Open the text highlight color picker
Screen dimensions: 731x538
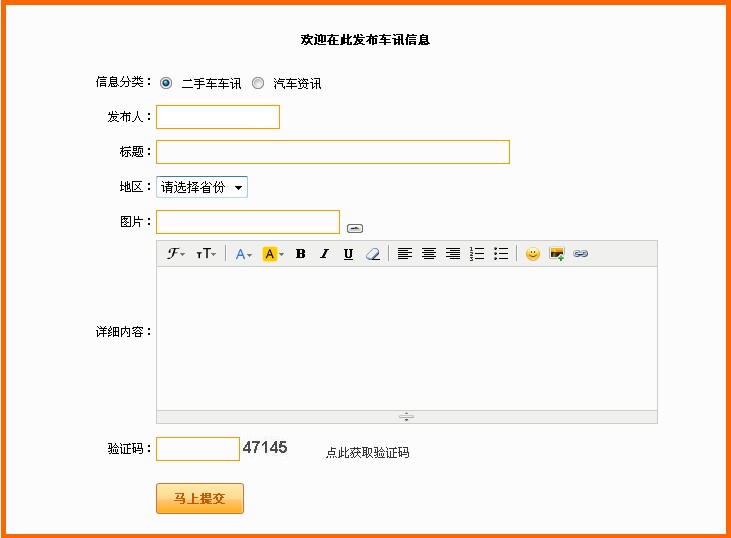[273, 254]
